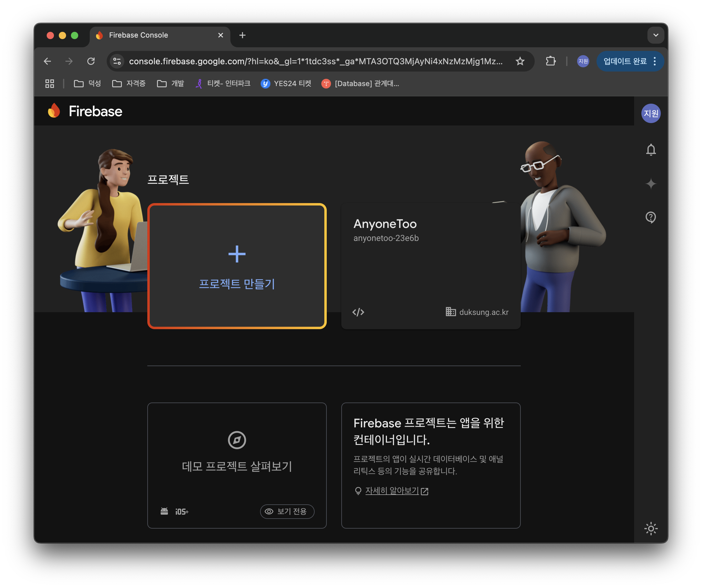Reload the Firebase Console page
The height and width of the screenshot is (588, 702).
(x=91, y=61)
